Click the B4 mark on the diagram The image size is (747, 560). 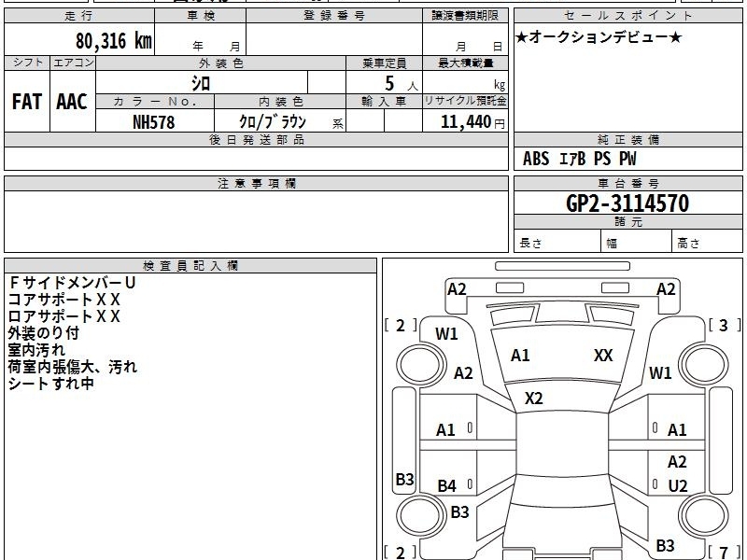pyautogui.click(x=447, y=485)
